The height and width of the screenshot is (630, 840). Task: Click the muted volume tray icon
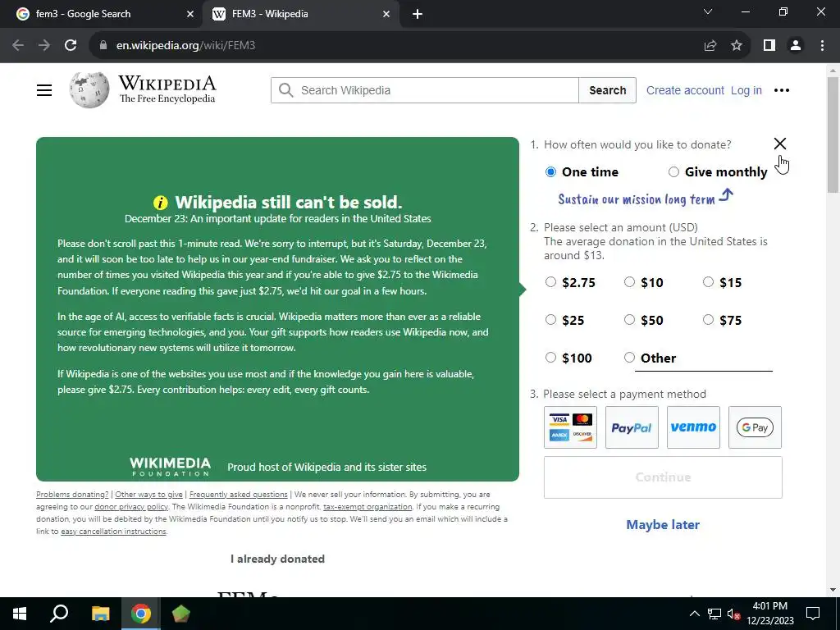[x=733, y=614]
